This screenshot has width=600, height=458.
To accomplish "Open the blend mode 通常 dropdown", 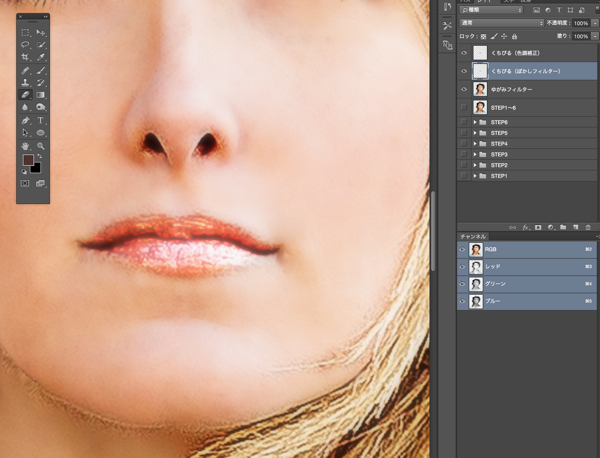I will 502,23.
